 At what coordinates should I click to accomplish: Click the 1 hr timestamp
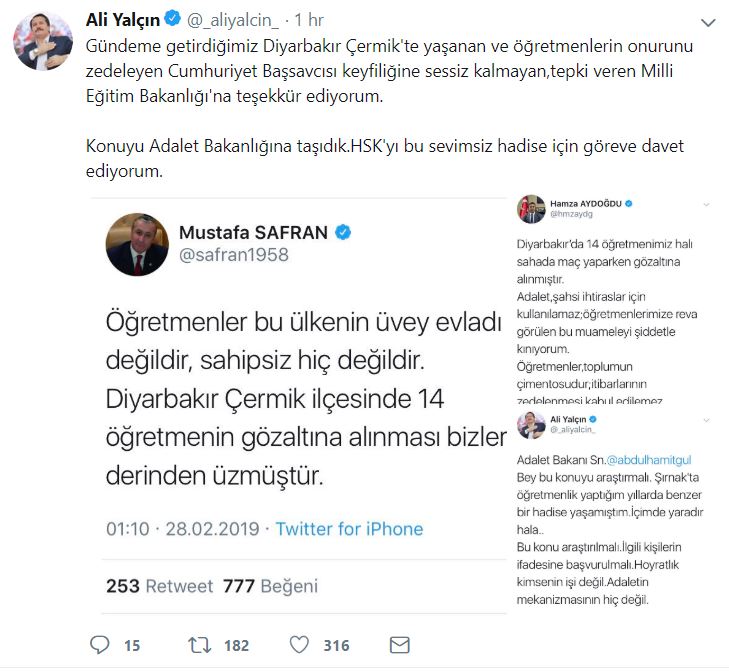pos(309,20)
